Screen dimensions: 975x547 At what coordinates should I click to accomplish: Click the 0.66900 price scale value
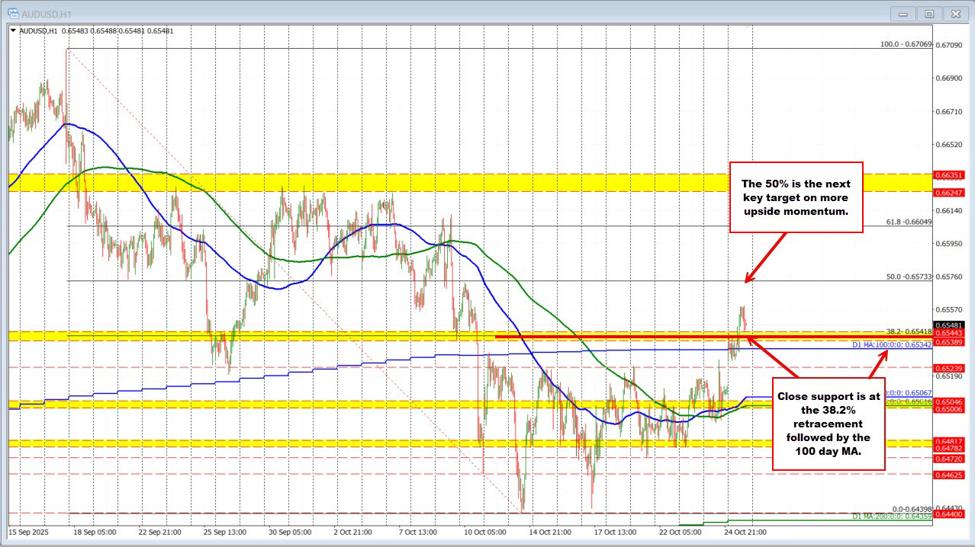(949, 78)
